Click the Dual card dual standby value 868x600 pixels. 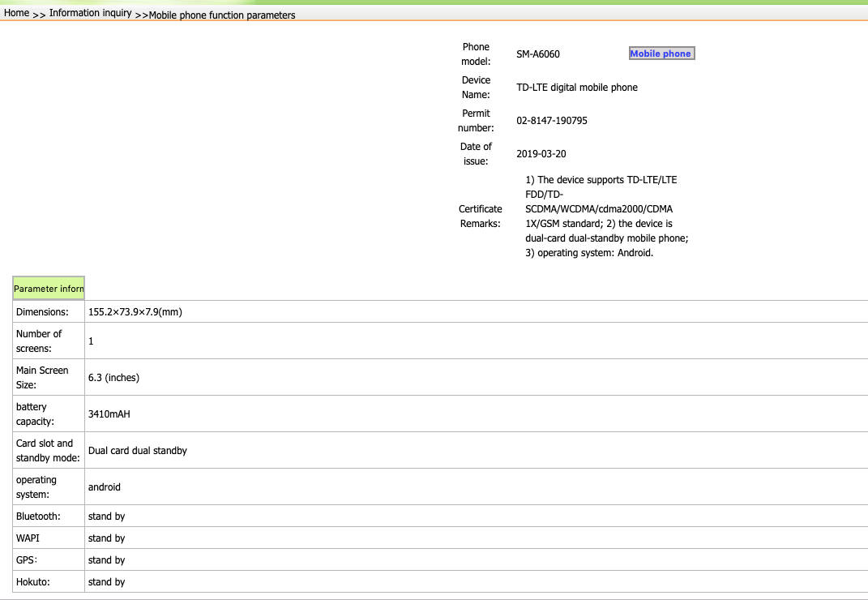(137, 451)
